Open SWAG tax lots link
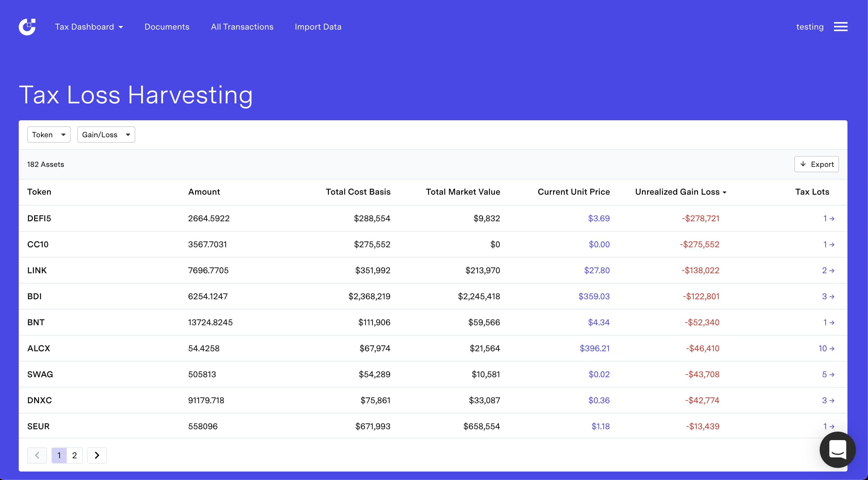The image size is (868, 480). [x=828, y=374]
